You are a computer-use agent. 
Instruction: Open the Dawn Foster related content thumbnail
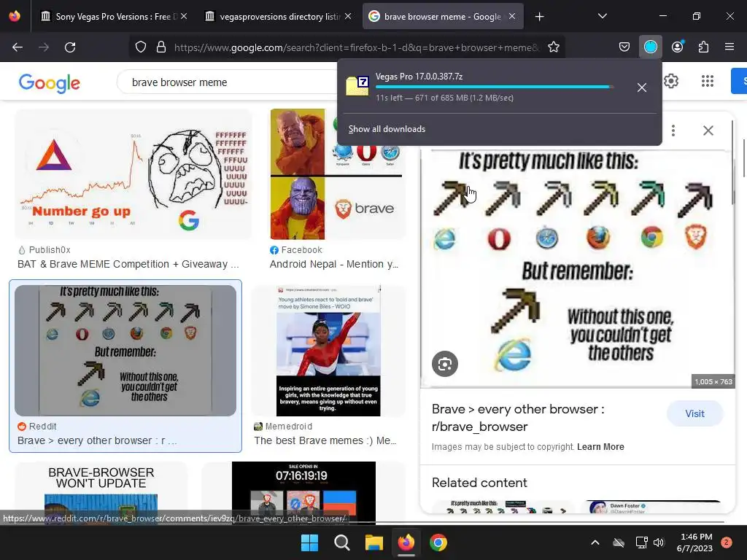pyautogui.click(x=653, y=507)
